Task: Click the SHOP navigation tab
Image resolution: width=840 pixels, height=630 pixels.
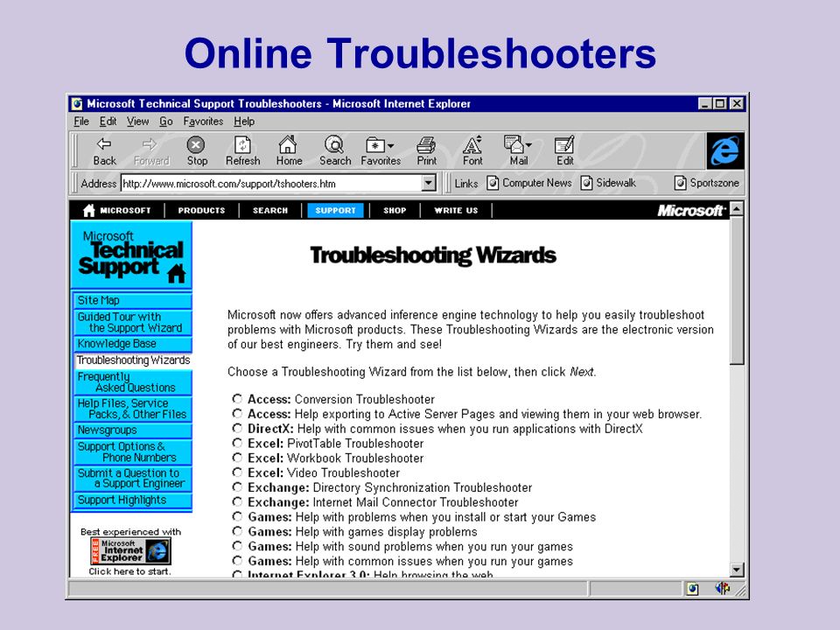Action: click(395, 211)
